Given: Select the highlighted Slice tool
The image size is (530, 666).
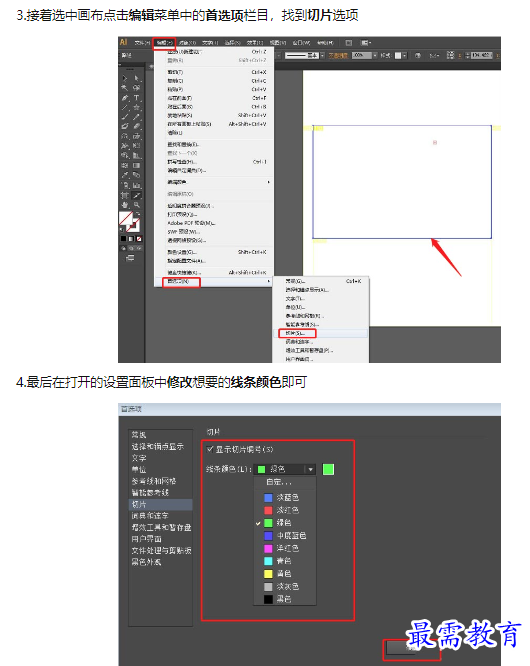Looking at the screenshot, I should 137,195.
